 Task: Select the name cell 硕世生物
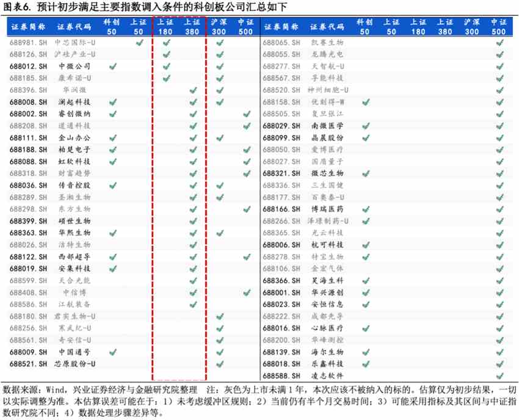coord(74,221)
